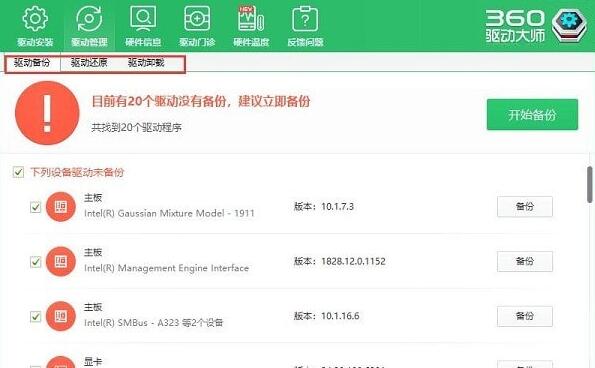Select text 版本：1828.12.0.1152

(x=340, y=261)
